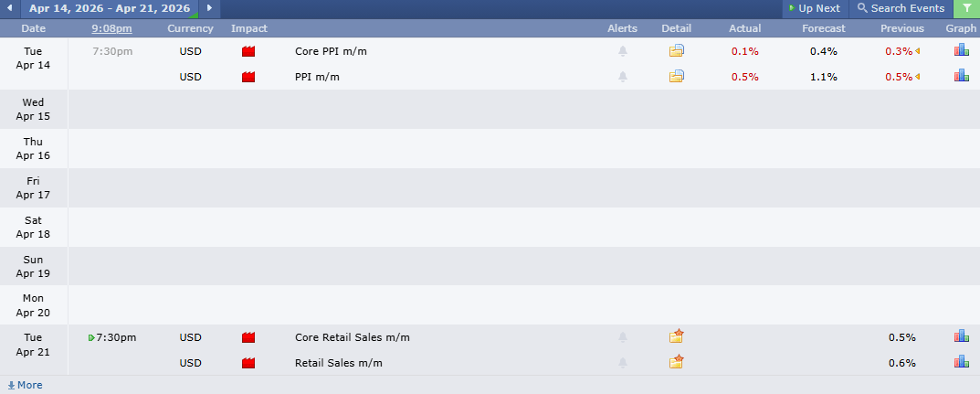This screenshot has width=980, height=394.
Task: Open detail folder for Core PPI m/m
Action: [x=677, y=51]
